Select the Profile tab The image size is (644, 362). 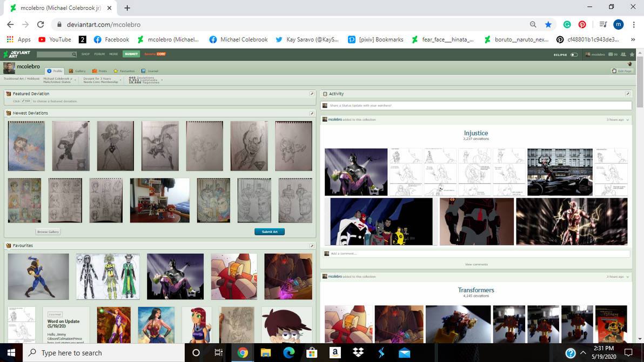[55, 71]
